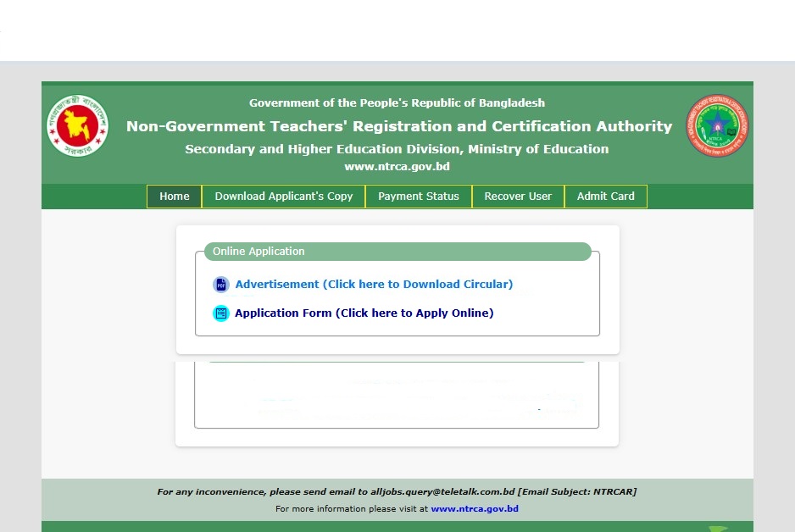Click www.ntrca.gov.bd text in header banner
This screenshot has height=532, width=795.
(397, 167)
